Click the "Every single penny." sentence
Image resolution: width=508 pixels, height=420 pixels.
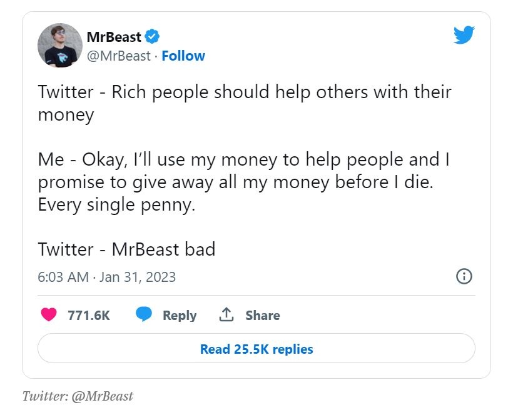coord(116,204)
